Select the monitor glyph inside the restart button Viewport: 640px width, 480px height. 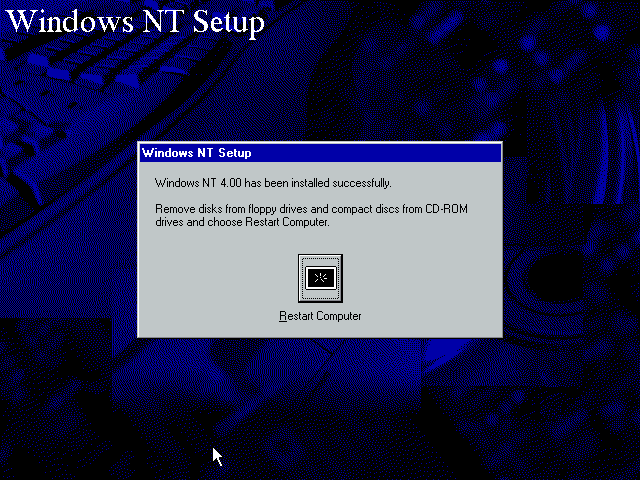coord(320,278)
